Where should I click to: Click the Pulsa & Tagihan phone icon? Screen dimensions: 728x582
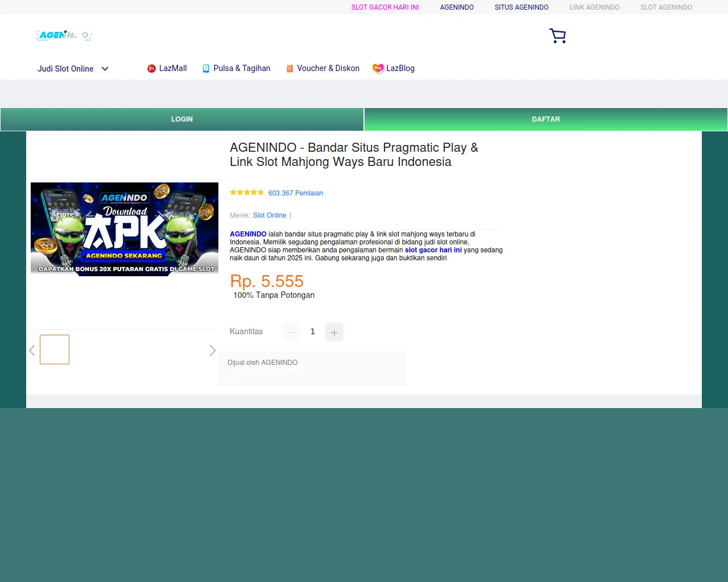pos(206,69)
